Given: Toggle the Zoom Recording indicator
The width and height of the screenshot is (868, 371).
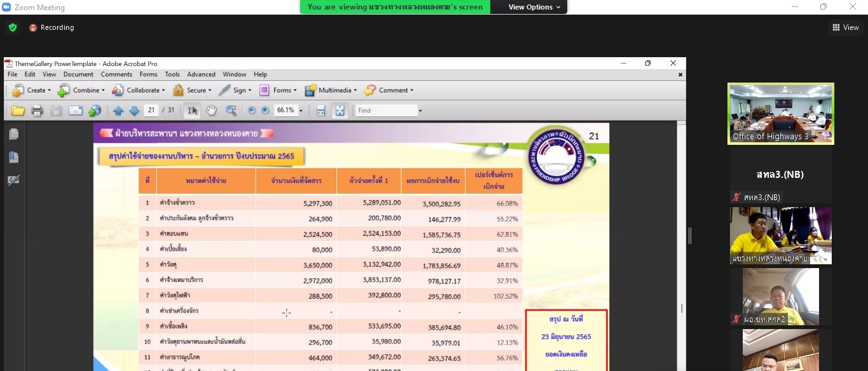Looking at the screenshot, I should point(52,27).
